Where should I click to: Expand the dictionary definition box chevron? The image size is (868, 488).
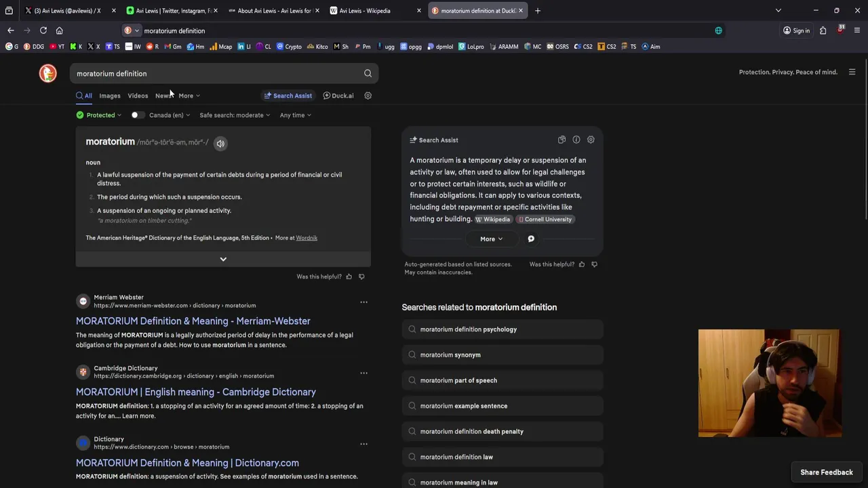click(223, 259)
